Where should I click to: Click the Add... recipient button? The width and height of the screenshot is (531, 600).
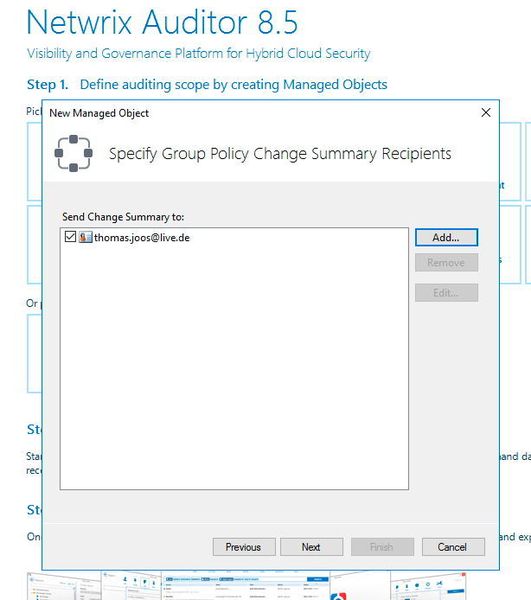click(446, 237)
